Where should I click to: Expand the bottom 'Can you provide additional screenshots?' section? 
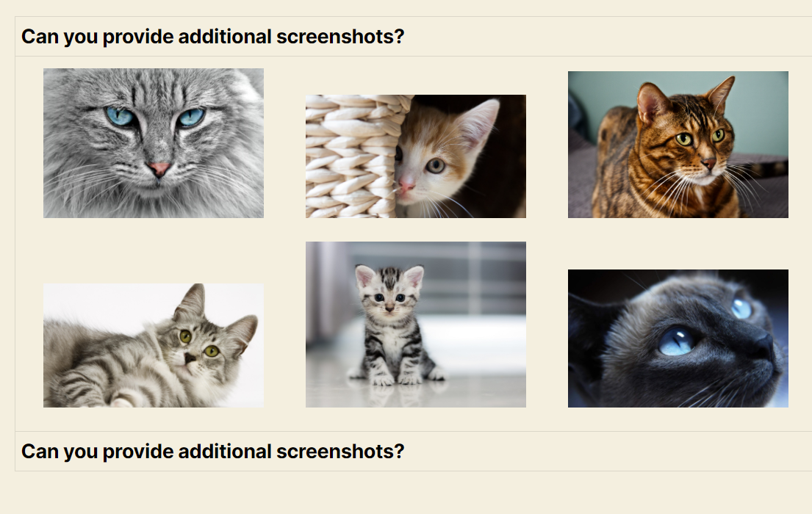[x=413, y=452]
